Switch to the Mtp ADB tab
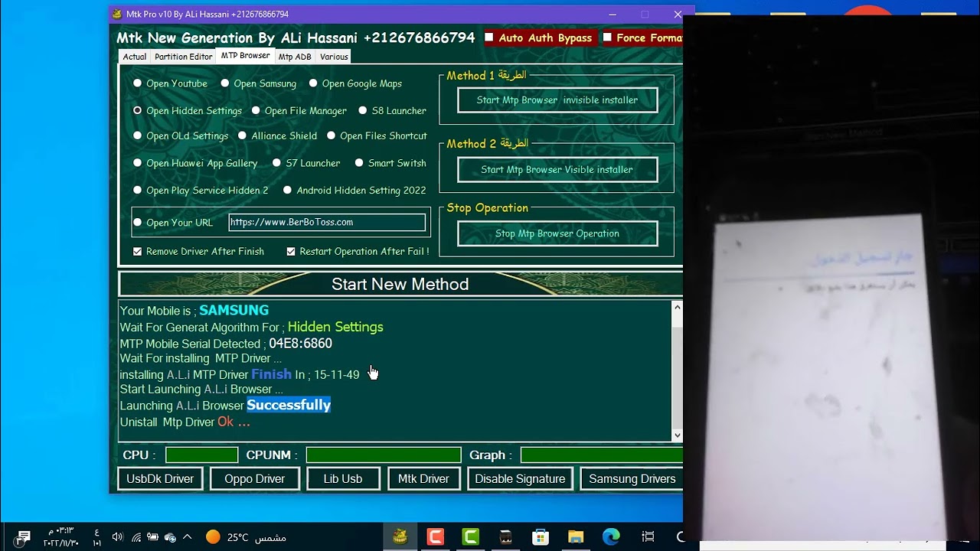Screen dimensions: 980x551 [x=295, y=57]
